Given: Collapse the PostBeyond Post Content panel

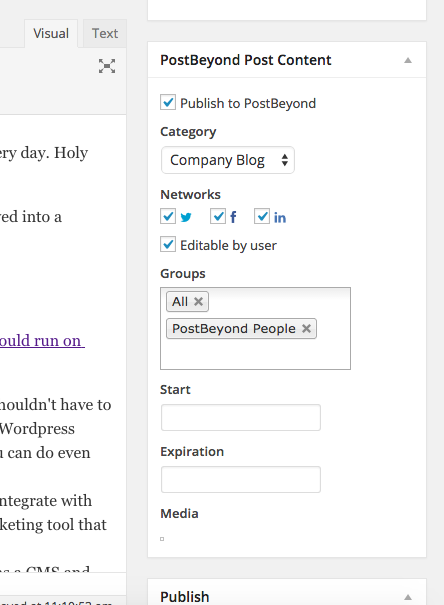Looking at the screenshot, I should click(x=408, y=60).
